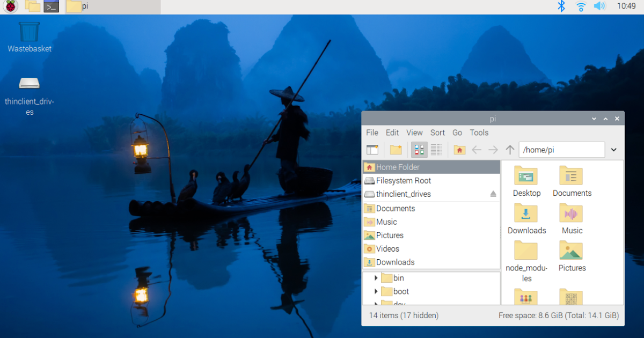Switch to detailed list view
644x338 pixels.
click(x=436, y=150)
